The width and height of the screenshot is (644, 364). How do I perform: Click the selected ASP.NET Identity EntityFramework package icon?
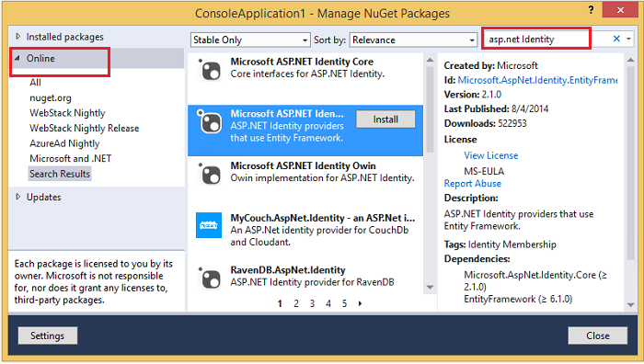click(x=210, y=121)
